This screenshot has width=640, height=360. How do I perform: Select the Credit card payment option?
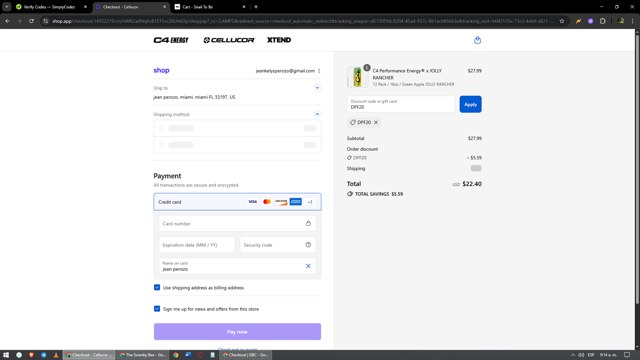click(237, 202)
